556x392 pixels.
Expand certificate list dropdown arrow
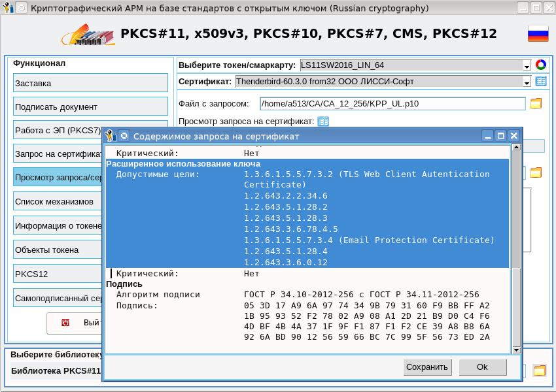(527, 82)
